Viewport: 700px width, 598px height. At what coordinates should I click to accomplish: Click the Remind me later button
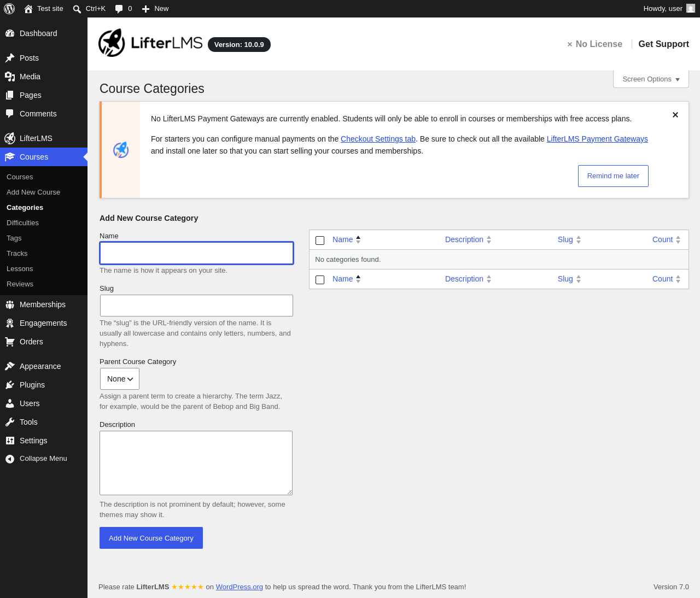(613, 176)
